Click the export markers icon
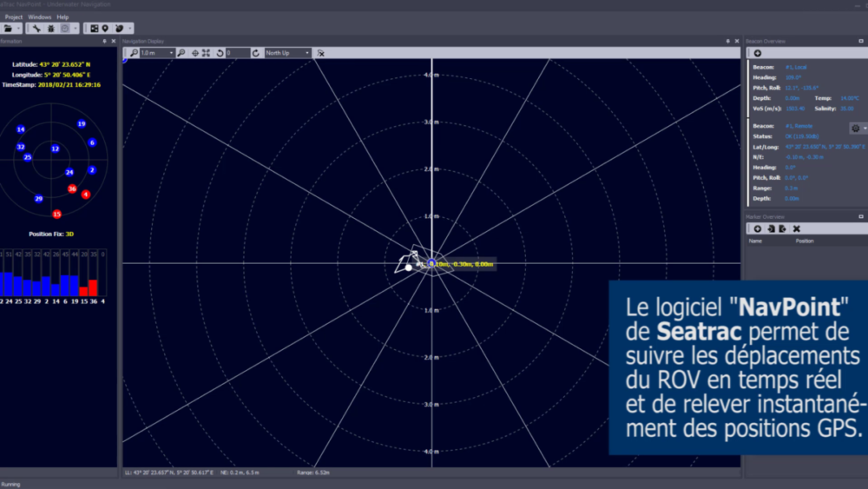868x489 pixels. 782,228
